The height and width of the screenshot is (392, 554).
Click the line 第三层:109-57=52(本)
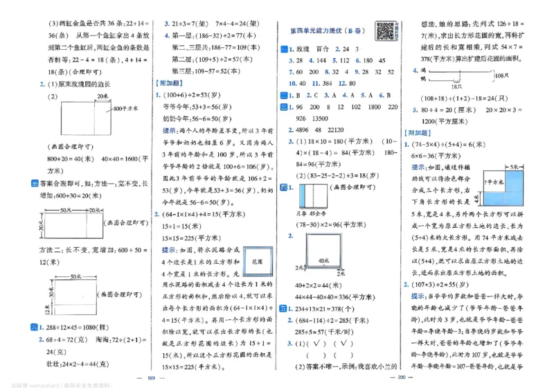point(206,71)
